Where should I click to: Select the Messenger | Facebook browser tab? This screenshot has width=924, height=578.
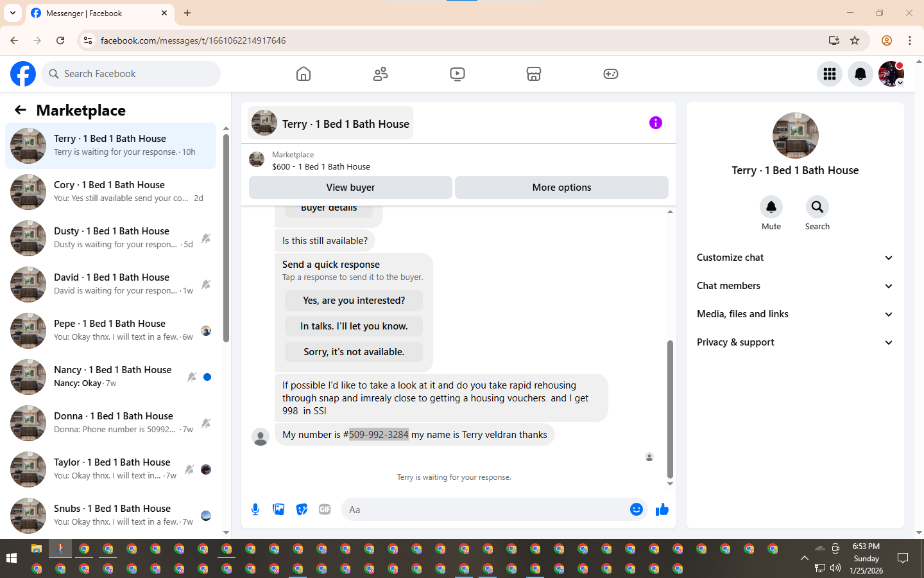[99, 13]
